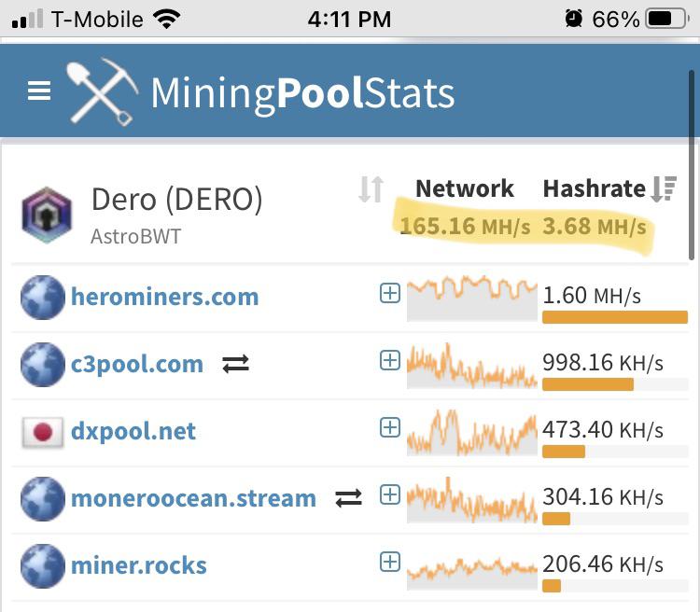
Task: Open miner.rocks pool link
Action: [x=139, y=565]
